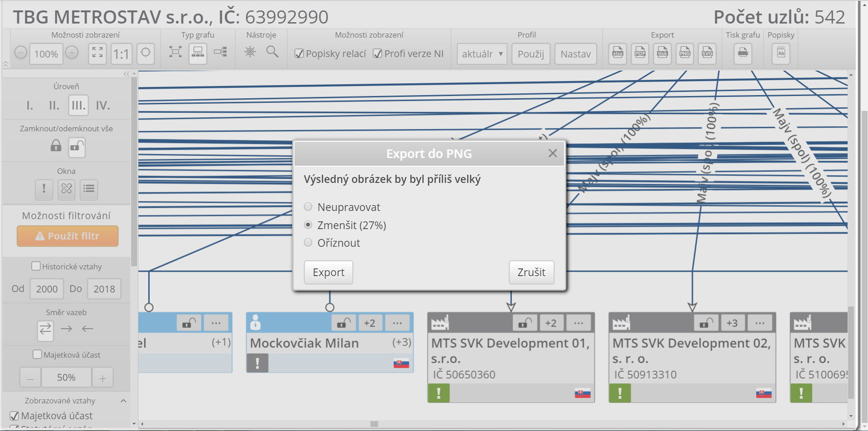Collapse the Zobrazované vztahy section
The height and width of the screenshot is (431, 868).
point(123,401)
